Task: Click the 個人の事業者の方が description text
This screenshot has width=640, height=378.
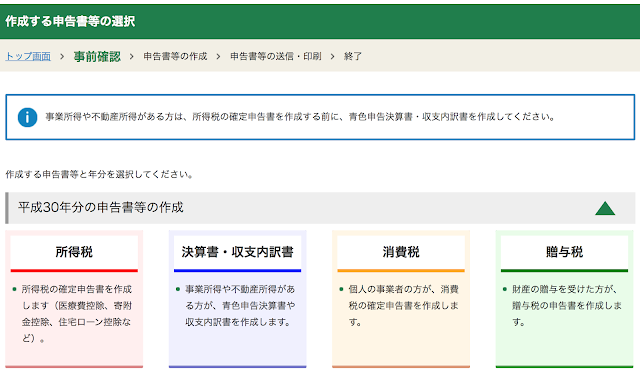Action: point(404,305)
